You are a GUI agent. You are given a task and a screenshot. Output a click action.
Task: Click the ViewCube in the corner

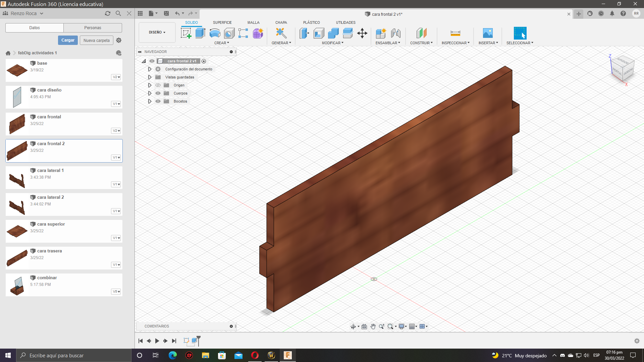point(623,69)
